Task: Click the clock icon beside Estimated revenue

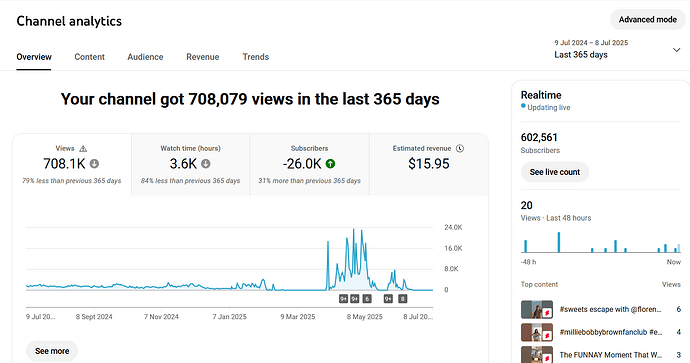Action: tap(460, 148)
